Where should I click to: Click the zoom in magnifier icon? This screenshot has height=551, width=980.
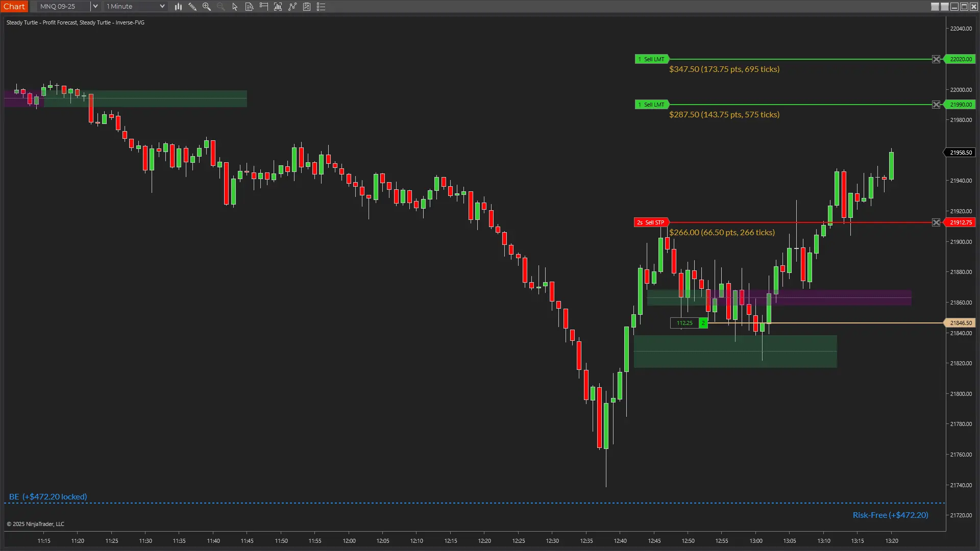coord(207,7)
